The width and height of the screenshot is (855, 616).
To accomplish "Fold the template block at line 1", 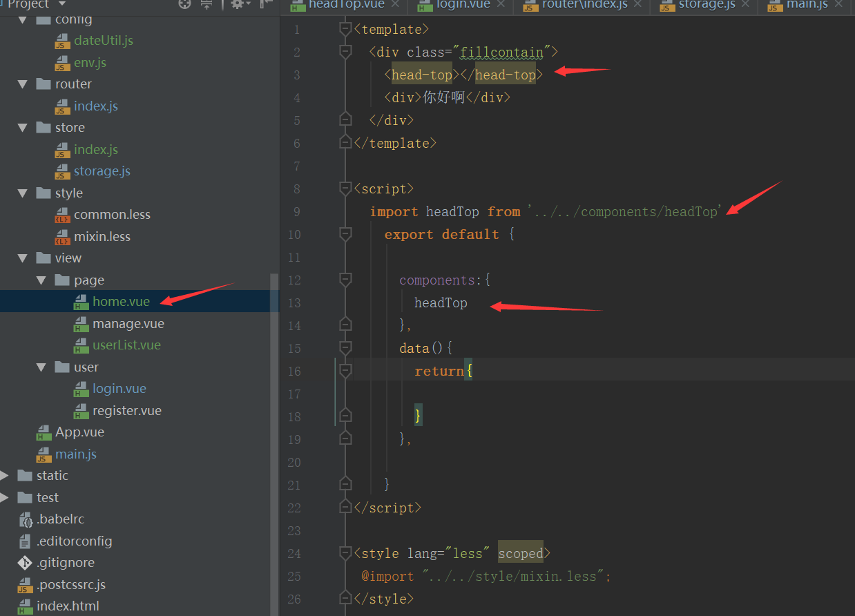I will click(x=345, y=30).
